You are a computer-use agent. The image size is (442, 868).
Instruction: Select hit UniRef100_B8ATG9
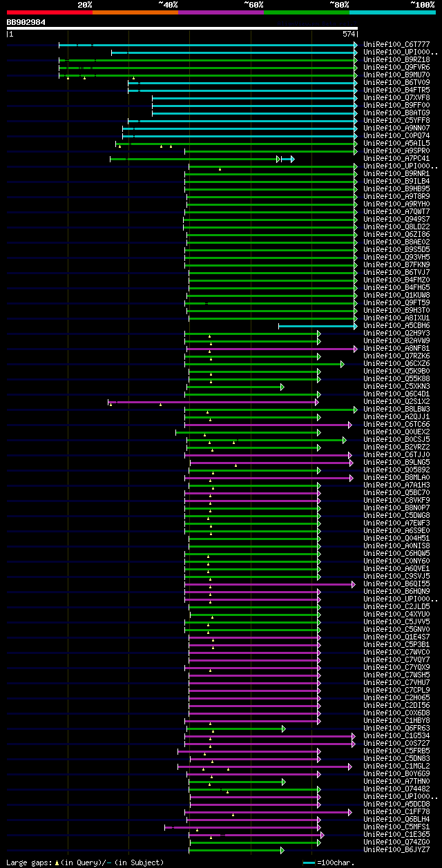pos(396,113)
